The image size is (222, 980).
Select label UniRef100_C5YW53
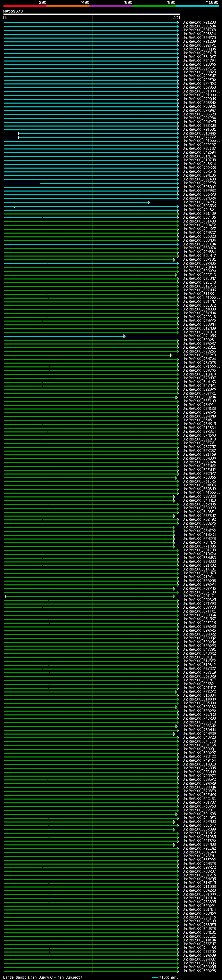pyautogui.click(x=199, y=88)
